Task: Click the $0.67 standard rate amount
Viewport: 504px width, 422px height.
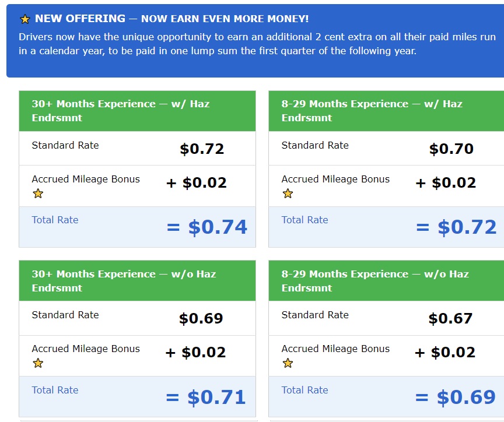Action: point(450,319)
